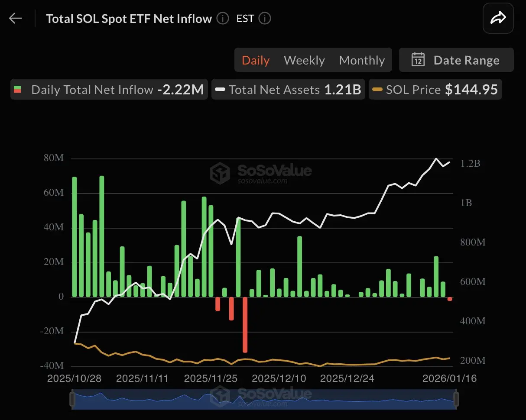Viewport: 526px width, 420px height.
Task: Click the first green bar on 2025/10/28
Action: (x=75, y=237)
